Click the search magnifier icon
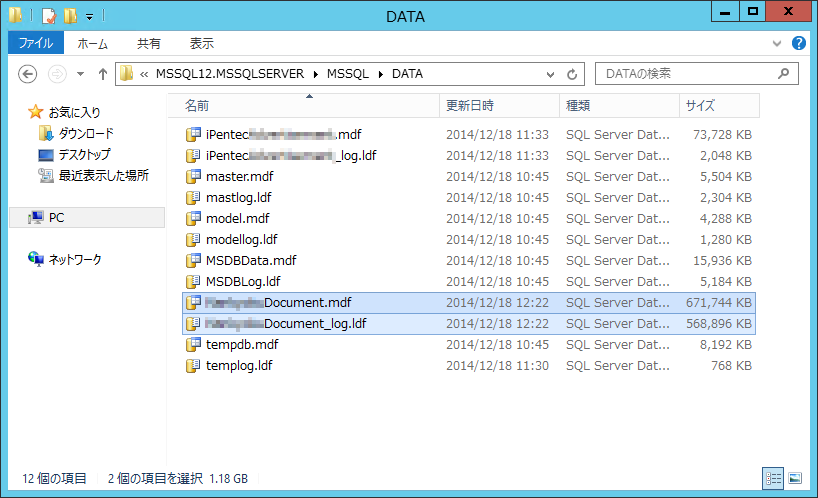Image resolution: width=818 pixels, height=498 pixels. (x=783, y=74)
